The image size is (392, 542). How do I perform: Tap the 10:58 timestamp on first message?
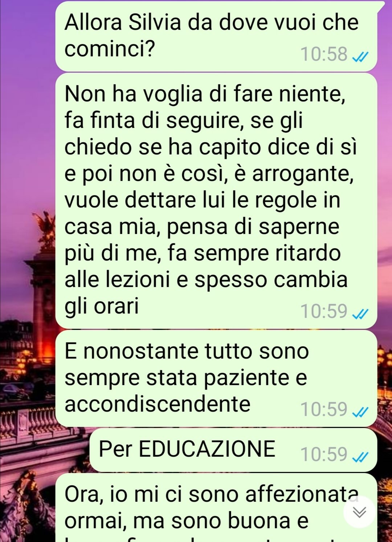[x=324, y=54]
